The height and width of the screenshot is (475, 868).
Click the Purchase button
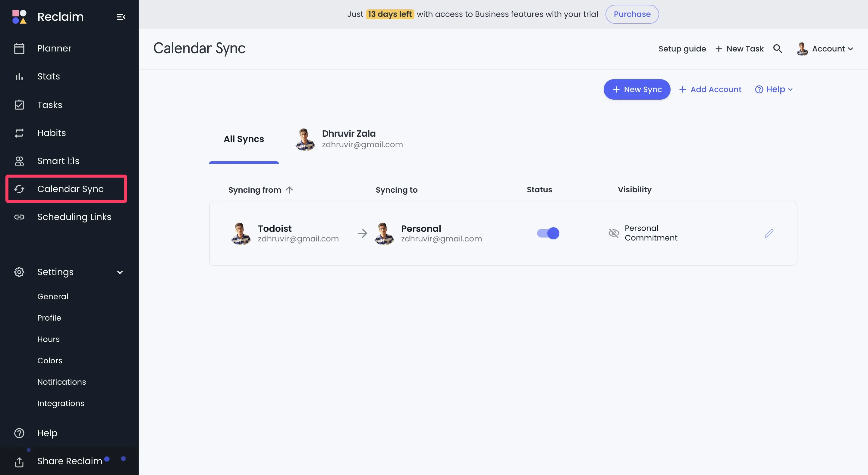pyautogui.click(x=632, y=14)
